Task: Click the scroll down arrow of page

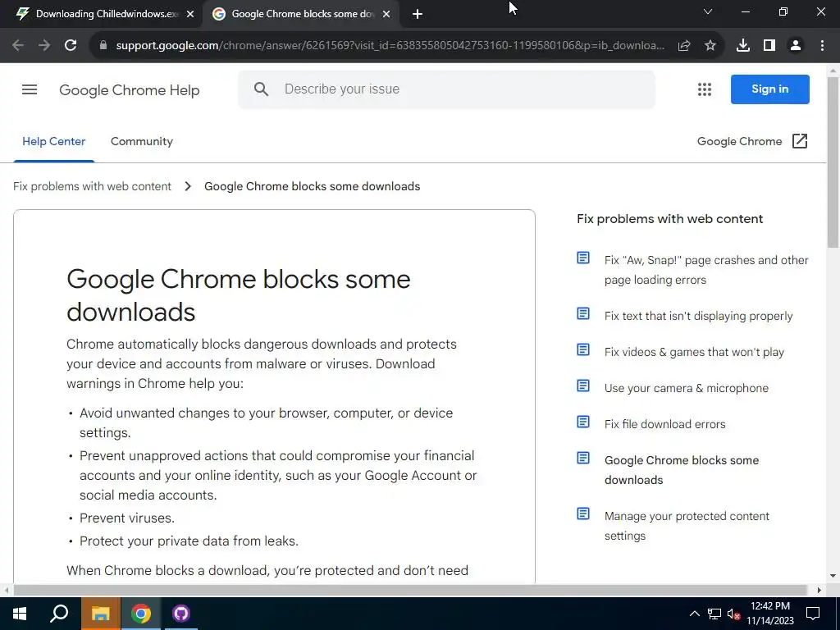Action: click(833, 577)
